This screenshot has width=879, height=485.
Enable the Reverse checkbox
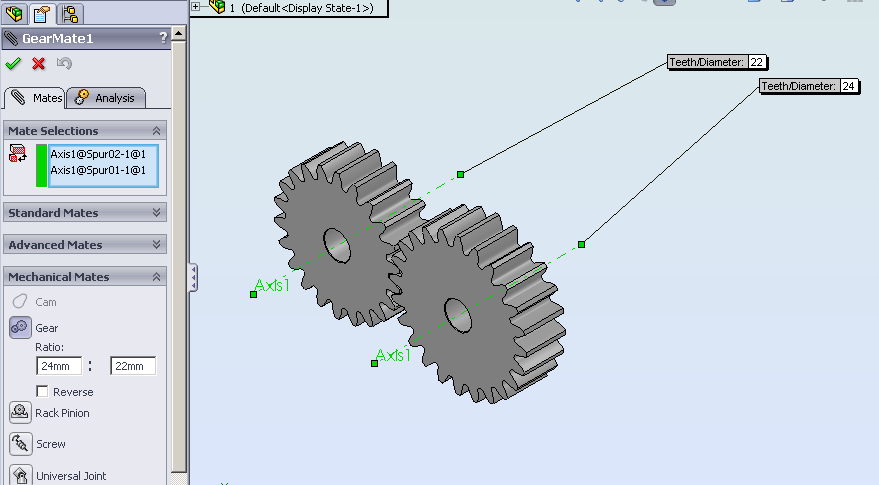(x=42, y=392)
